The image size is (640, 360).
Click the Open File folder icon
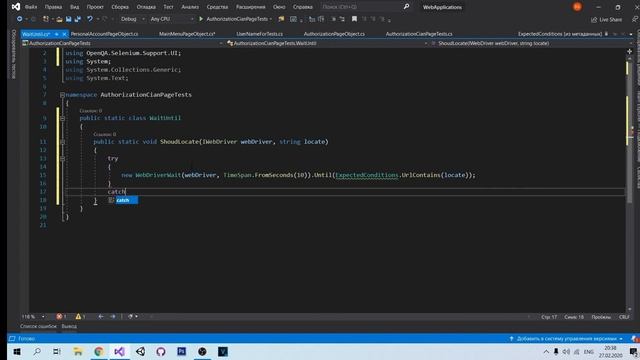tap(59, 19)
